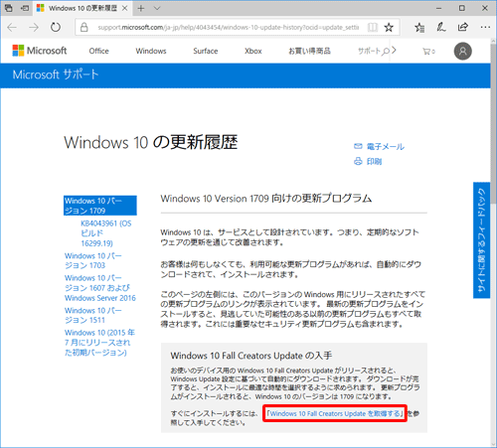The image size is (497, 448).
Task: Click the search magnifier icon
Action: coord(385,52)
